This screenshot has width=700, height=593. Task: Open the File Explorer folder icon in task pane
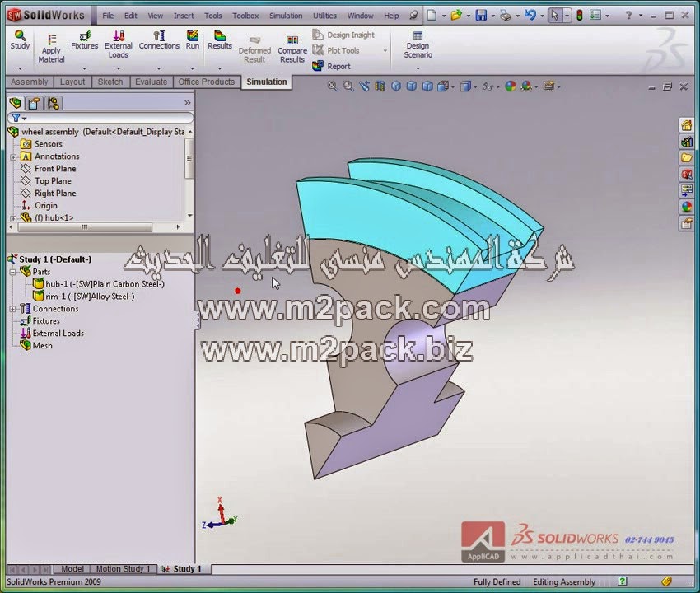click(687, 157)
